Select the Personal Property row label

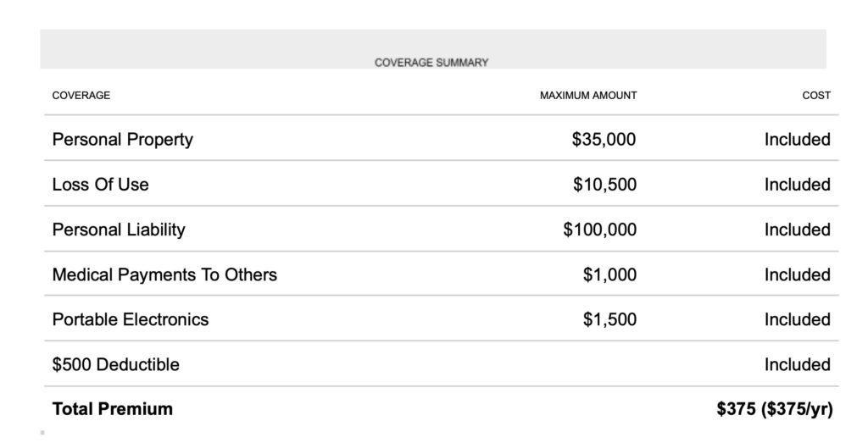[123, 140]
